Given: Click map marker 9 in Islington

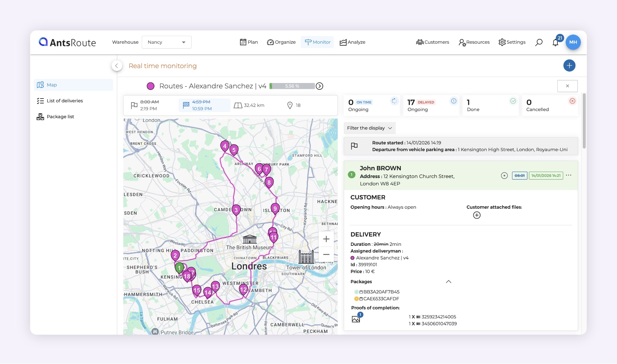Looking at the screenshot, I should (x=275, y=209).
